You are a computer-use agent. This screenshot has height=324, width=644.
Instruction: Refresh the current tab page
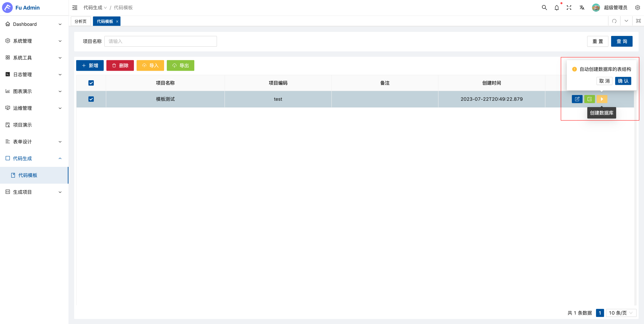614,21
